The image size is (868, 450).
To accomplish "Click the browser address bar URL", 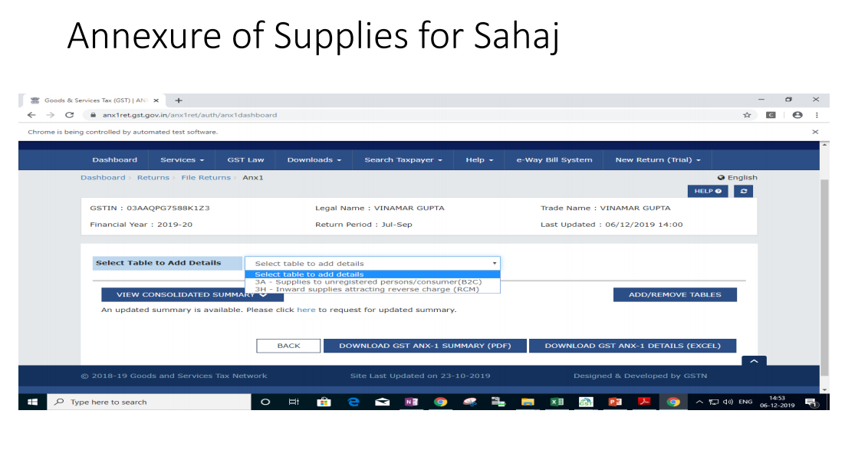I will point(189,115).
